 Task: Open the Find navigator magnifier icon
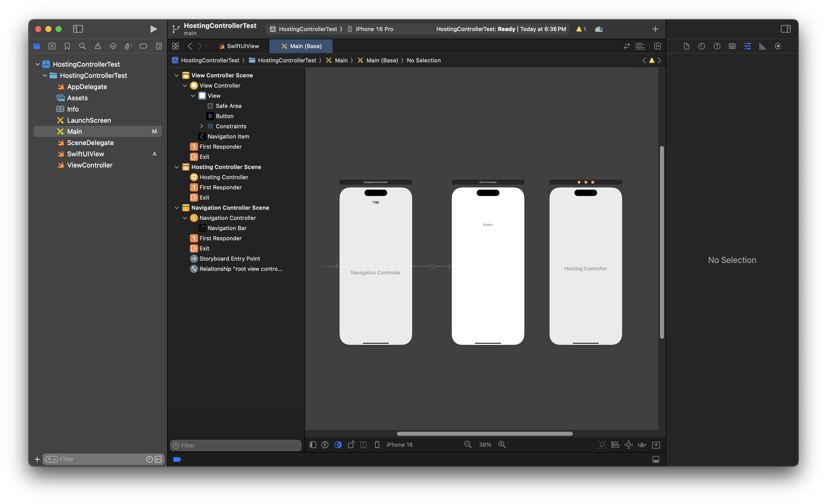click(82, 46)
